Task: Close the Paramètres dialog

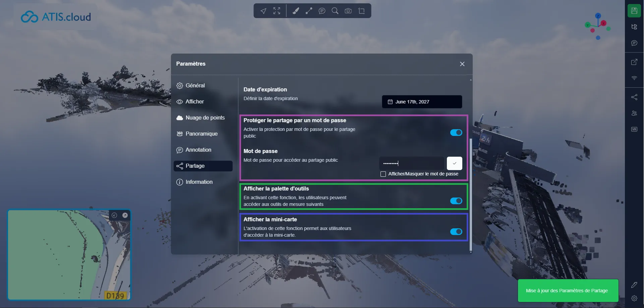Action: coord(462,64)
